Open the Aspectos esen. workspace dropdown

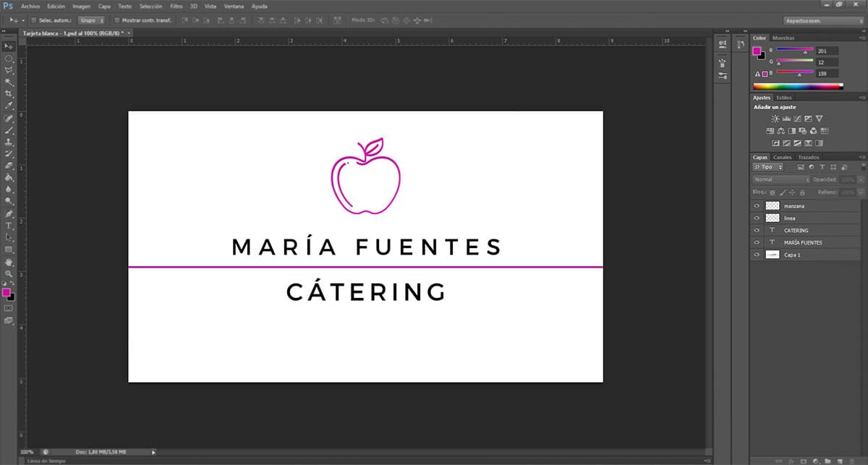pos(824,21)
